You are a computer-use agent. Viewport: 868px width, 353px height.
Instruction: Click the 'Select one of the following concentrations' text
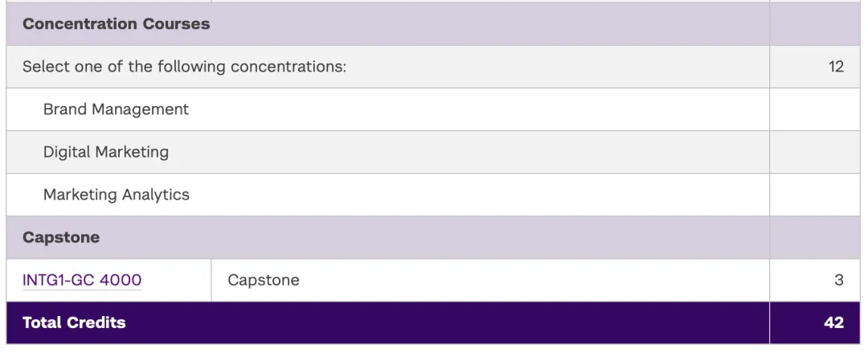[x=184, y=67]
